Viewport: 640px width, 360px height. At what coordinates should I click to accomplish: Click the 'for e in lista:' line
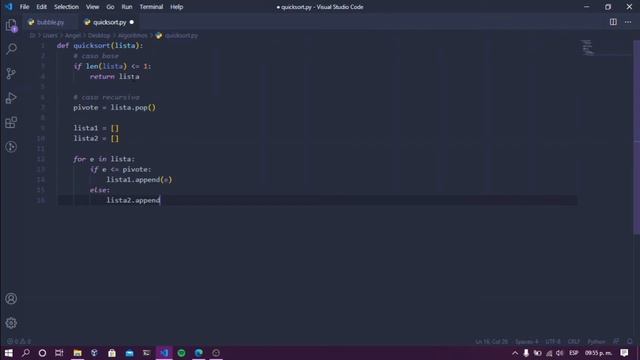(104, 159)
